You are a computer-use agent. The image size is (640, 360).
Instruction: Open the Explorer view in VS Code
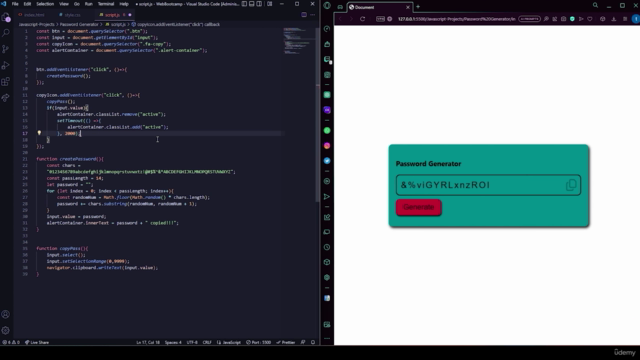pyautogui.click(x=6, y=18)
